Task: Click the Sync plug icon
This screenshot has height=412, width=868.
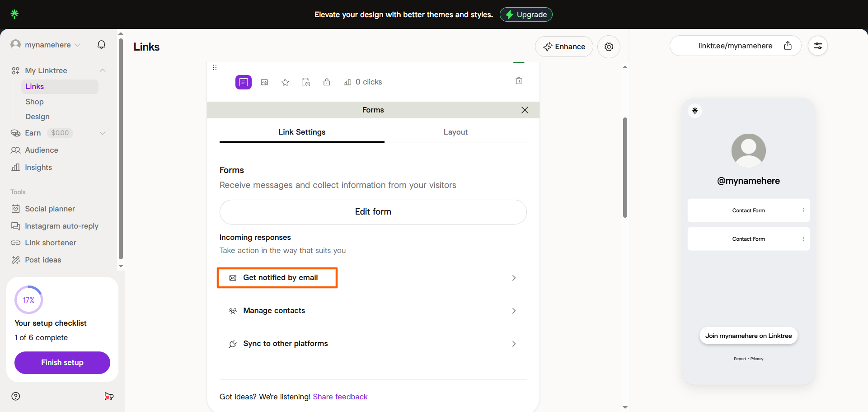Action: click(x=233, y=344)
